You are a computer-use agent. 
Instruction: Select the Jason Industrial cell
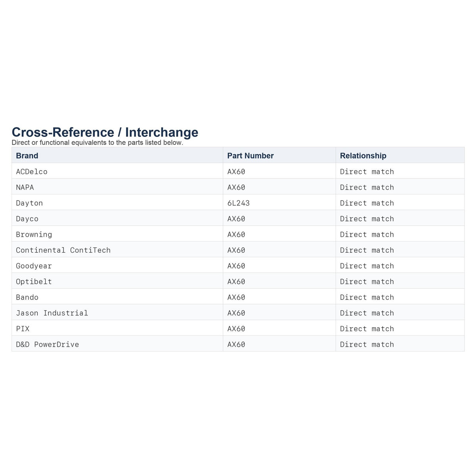[117, 313]
